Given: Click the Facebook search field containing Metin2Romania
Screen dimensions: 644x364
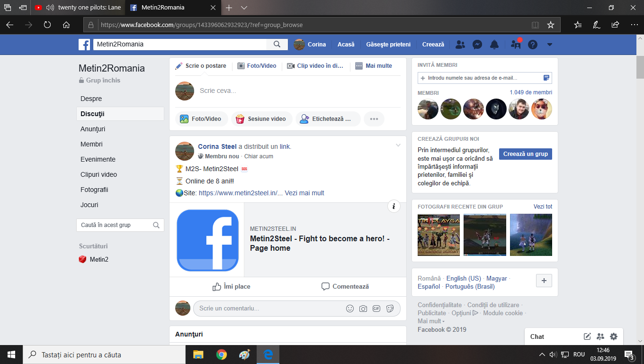Looking at the screenshot, I should click(180, 45).
